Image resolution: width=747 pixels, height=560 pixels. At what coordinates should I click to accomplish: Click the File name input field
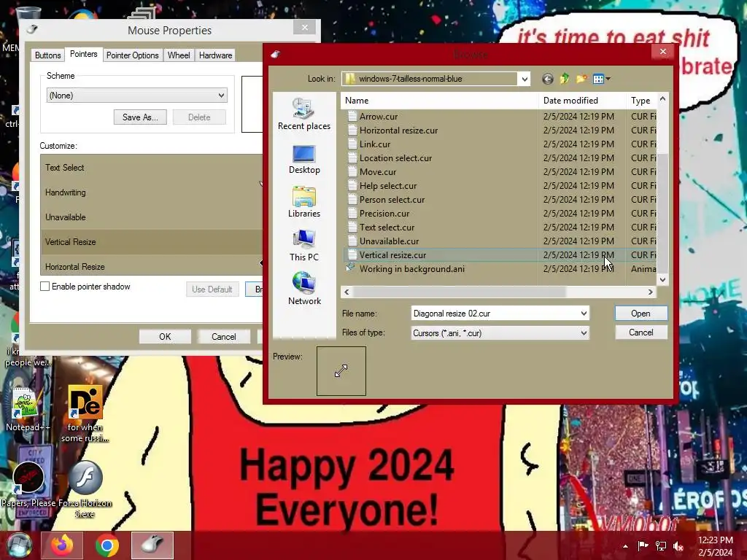click(x=495, y=314)
